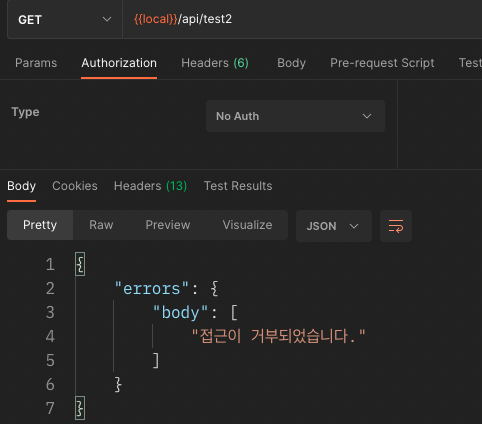This screenshot has width=482, height=424.
Task: Select the Authorization tab
Action: (x=119, y=63)
